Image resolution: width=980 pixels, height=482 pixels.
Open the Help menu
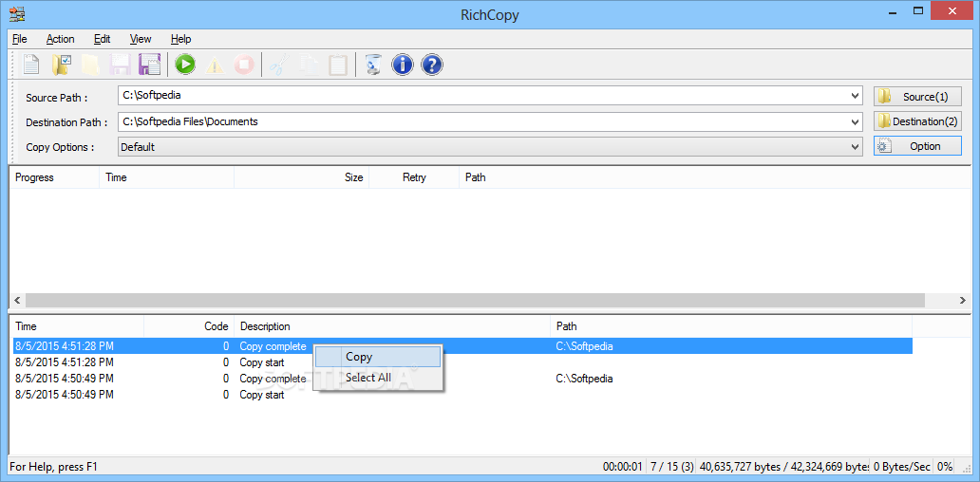[180, 39]
